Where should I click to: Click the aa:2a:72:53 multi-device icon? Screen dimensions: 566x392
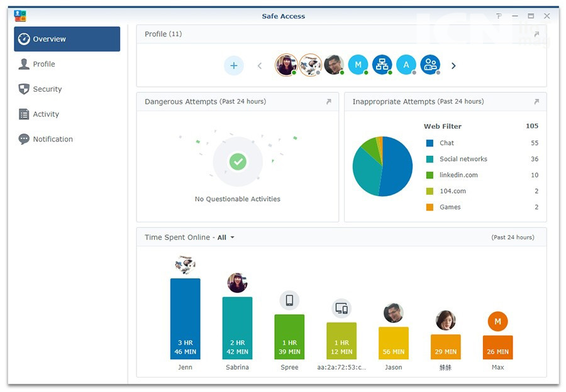(x=341, y=308)
